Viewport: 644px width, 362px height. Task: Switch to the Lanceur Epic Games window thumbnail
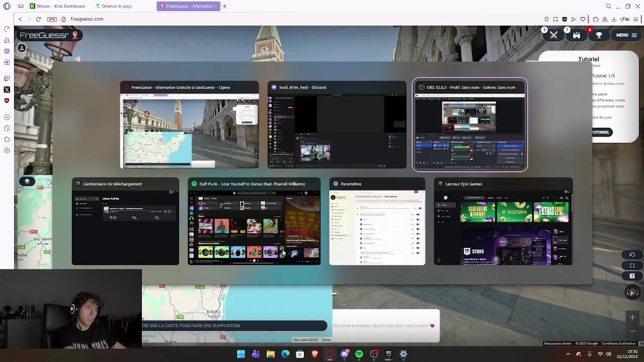click(x=503, y=221)
